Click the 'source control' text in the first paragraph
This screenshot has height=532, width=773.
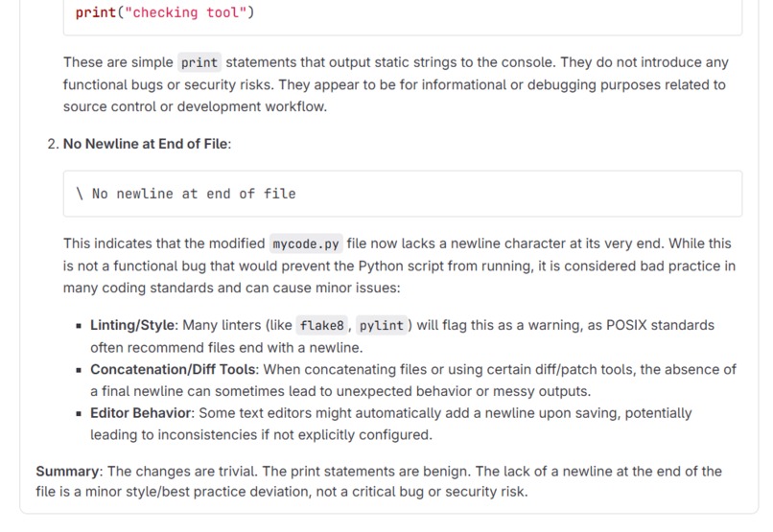pyautogui.click(x=106, y=106)
